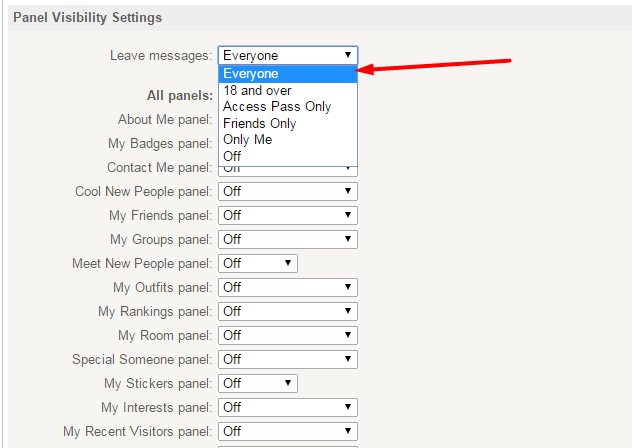Image resolution: width=632 pixels, height=448 pixels.
Task: Click the About Me panel label
Action: point(165,120)
